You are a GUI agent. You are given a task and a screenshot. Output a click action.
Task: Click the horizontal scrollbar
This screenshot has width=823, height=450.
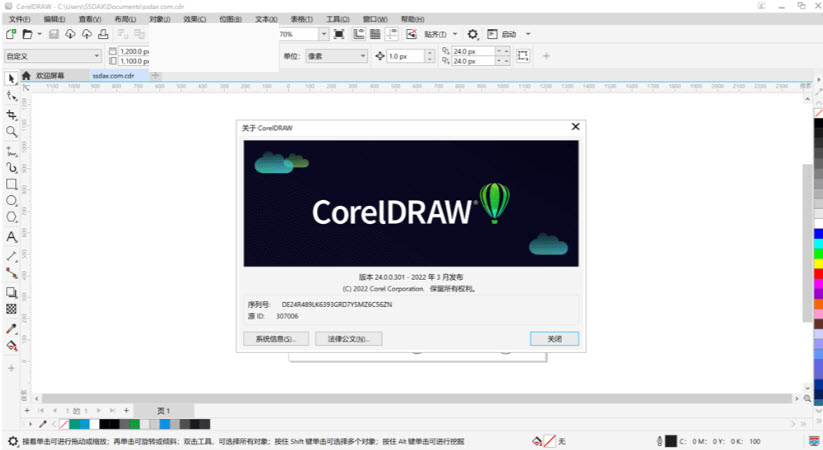(x=417, y=399)
